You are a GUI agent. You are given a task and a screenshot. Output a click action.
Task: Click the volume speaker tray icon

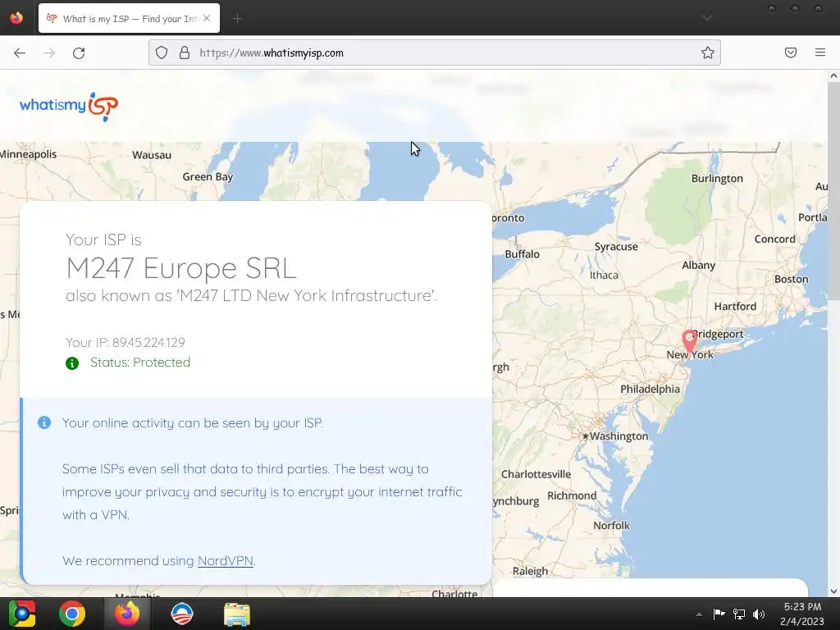click(759, 614)
